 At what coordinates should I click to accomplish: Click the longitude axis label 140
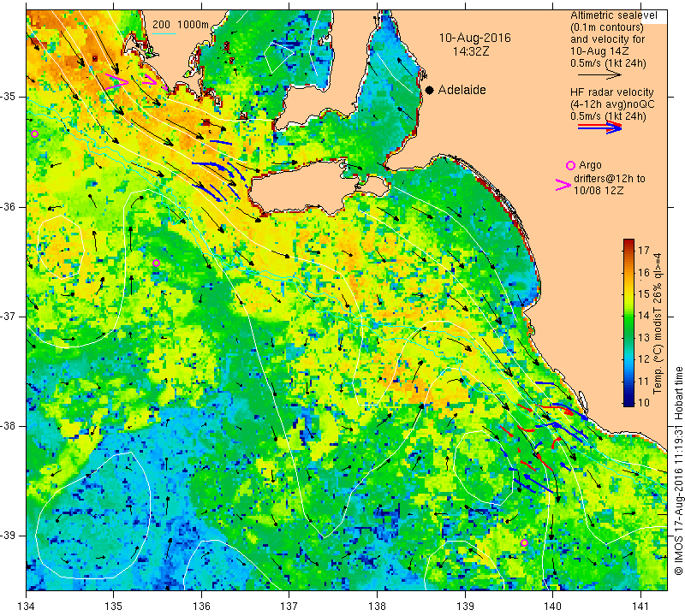552,607
